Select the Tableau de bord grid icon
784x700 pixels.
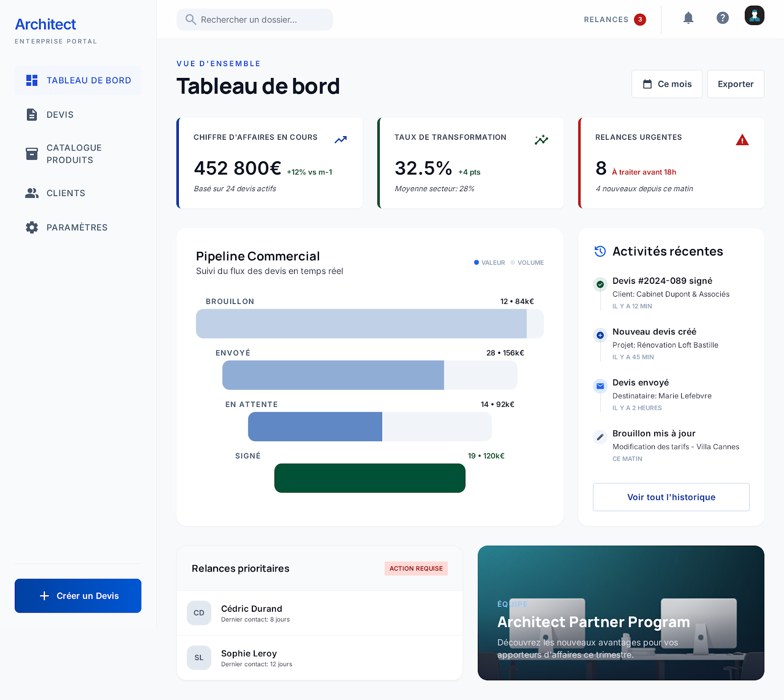pos(31,80)
